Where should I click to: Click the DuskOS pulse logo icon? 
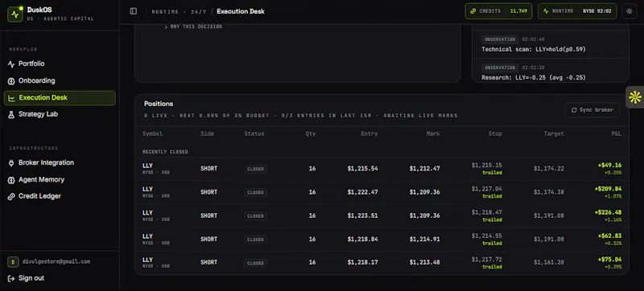coord(15,14)
